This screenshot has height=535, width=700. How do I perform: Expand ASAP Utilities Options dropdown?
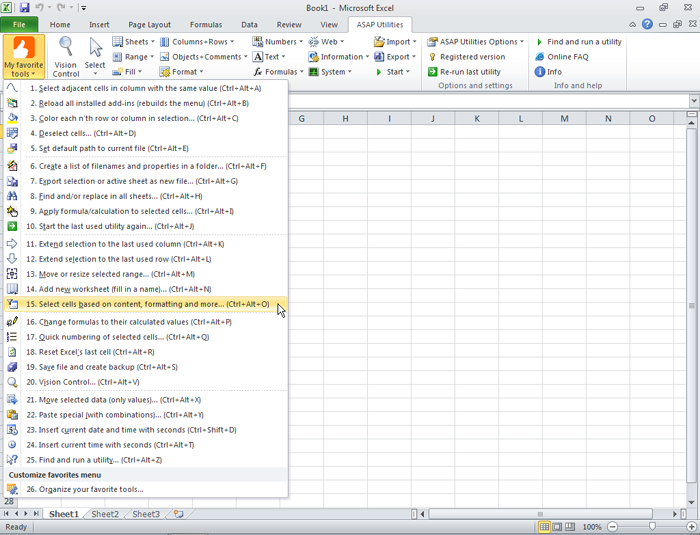tap(477, 42)
